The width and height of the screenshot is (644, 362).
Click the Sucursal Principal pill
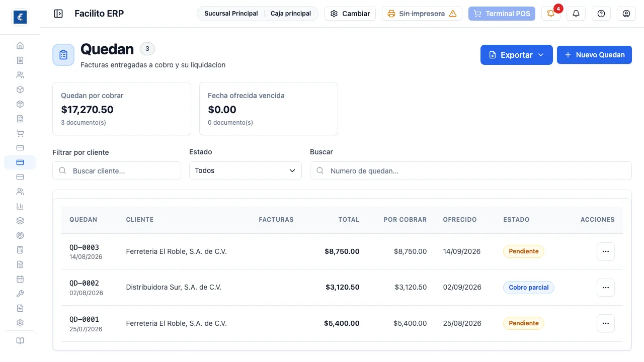point(231,14)
